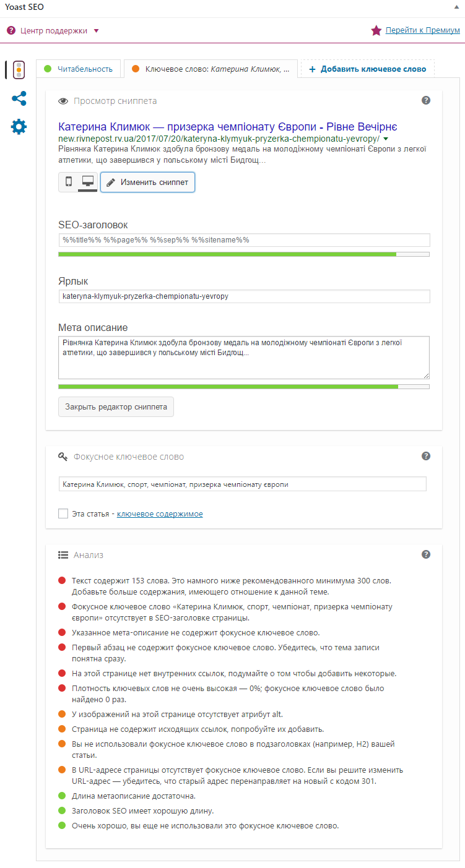Click help icon beside focus keyword heading
The width and height of the screenshot is (465, 868).
click(x=426, y=456)
